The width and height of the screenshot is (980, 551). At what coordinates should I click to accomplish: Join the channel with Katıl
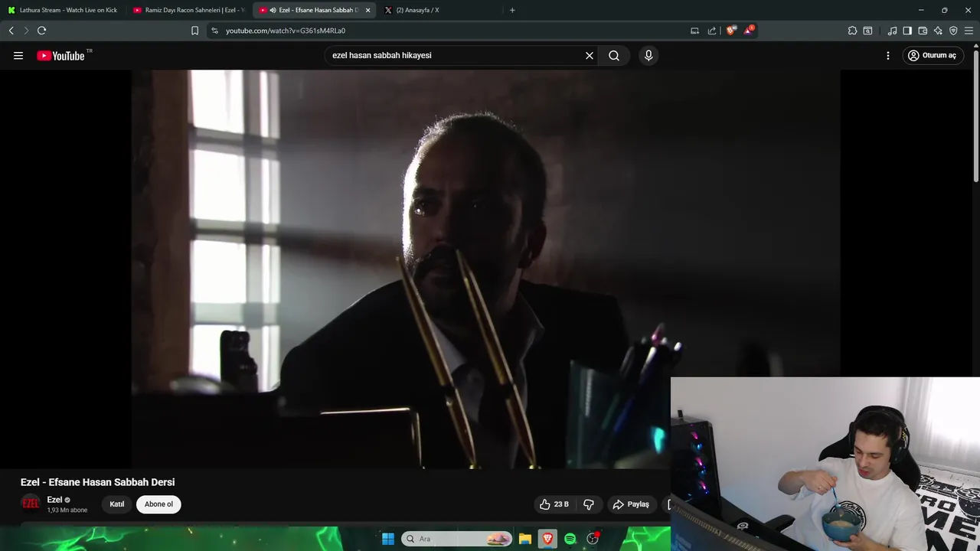117,504
